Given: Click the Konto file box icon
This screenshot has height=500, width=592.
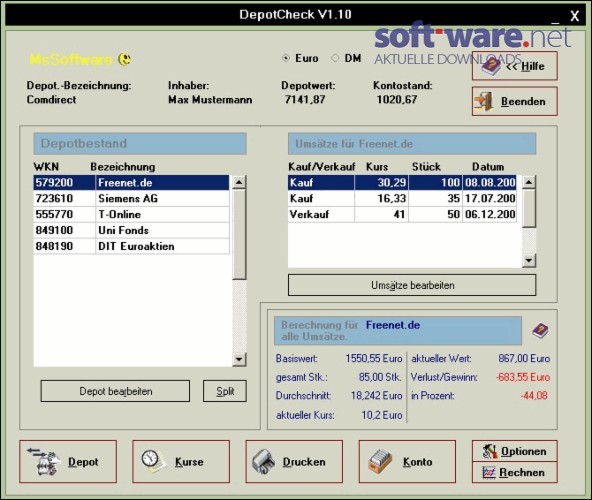Looking at the screenshot, I should tap(381, 461).
